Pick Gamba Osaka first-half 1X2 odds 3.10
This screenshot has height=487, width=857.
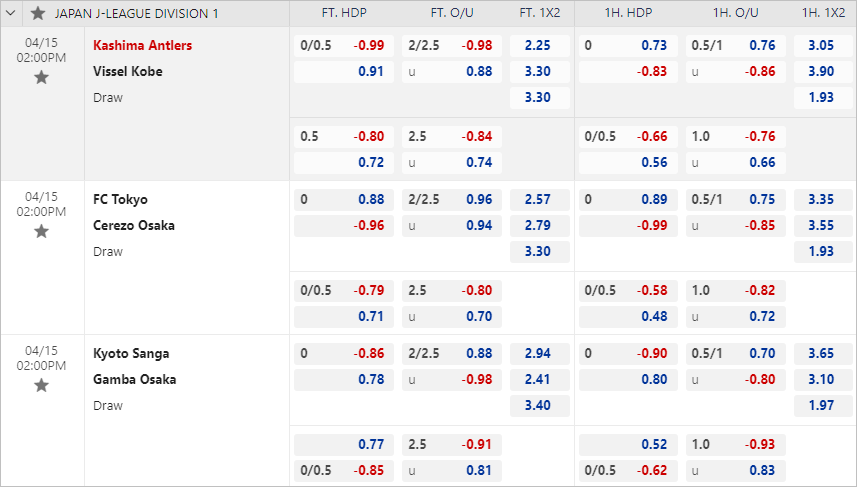point(823,380)
